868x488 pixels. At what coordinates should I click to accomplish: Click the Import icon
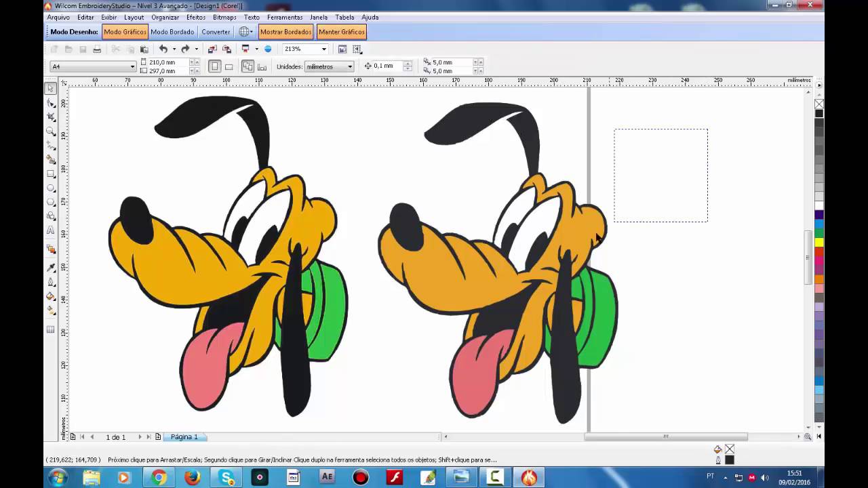click(212, 49)
